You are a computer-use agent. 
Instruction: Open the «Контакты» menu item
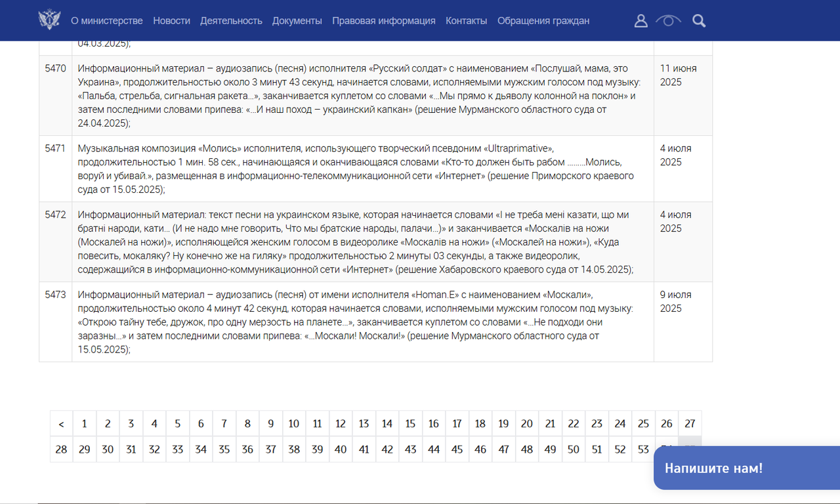467,20
